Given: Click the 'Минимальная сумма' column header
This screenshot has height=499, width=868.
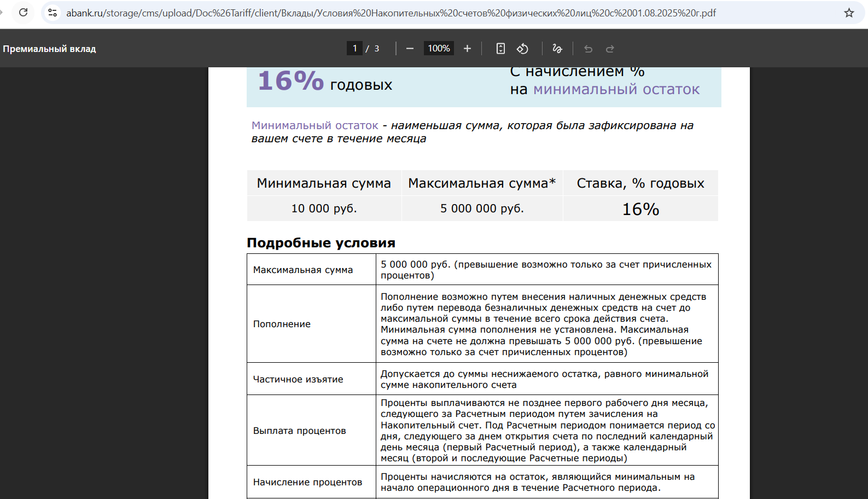Looking at the screenshot, I should [324, 183].
